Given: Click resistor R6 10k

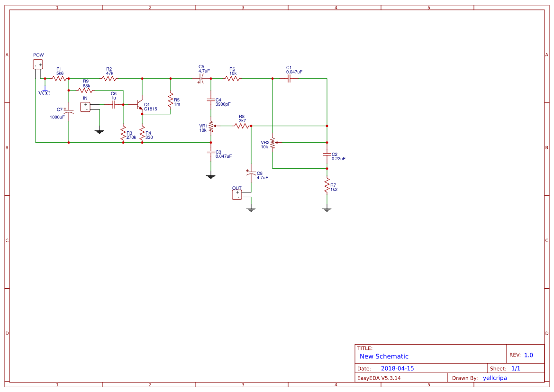Looking at the screenshot, I should (x=232, y=78).
